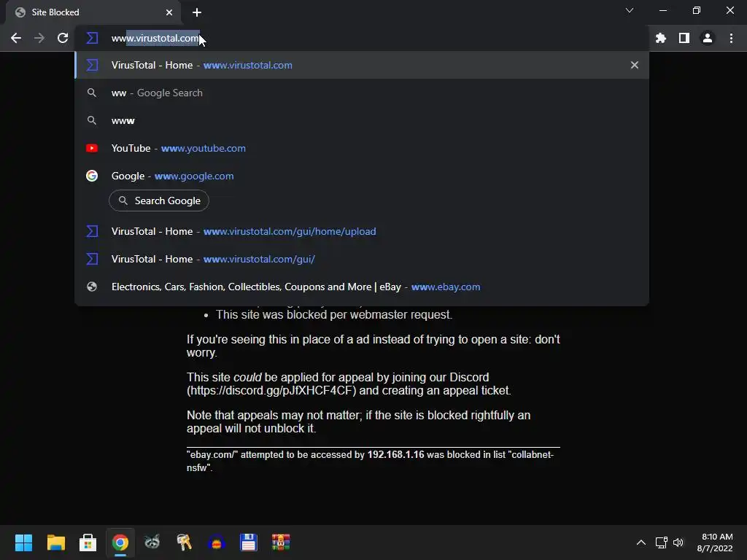Screen dimensions: 747x560
Task: Open the Chrome three-dot menu
Action: [x=731, y=38]
